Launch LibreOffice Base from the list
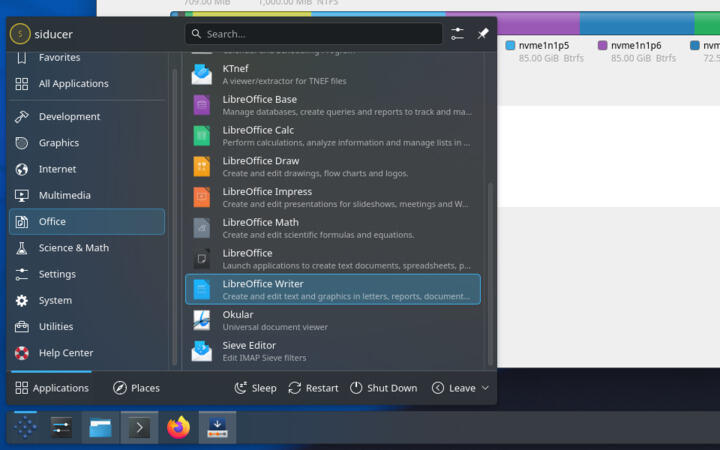 (333, 105)
